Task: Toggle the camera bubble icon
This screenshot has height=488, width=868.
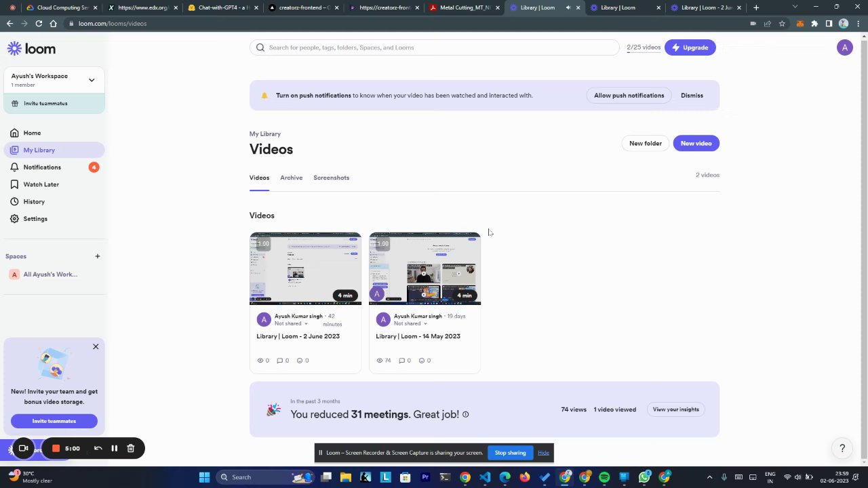Action: click(23, 448)
